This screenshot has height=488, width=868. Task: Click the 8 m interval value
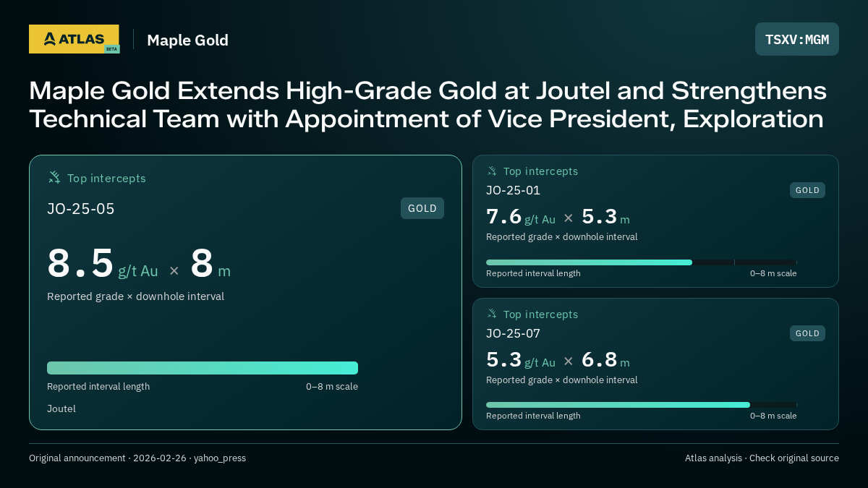coord(210,264)
